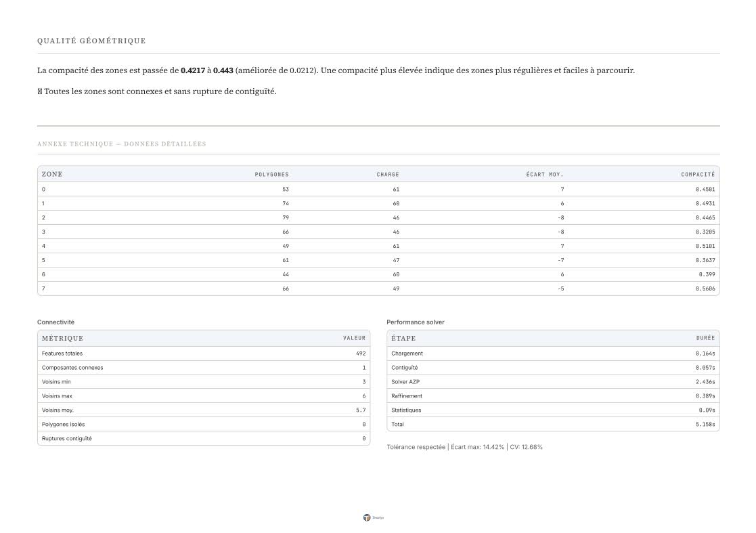The image size is (756, 533).
Task: Select the 'QUALITÉ GÉOMÉTRIQUE' section heading
Action: [91, 41]
